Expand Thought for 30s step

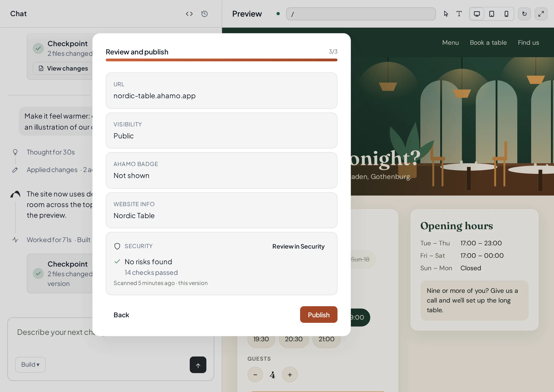(51, 152)
